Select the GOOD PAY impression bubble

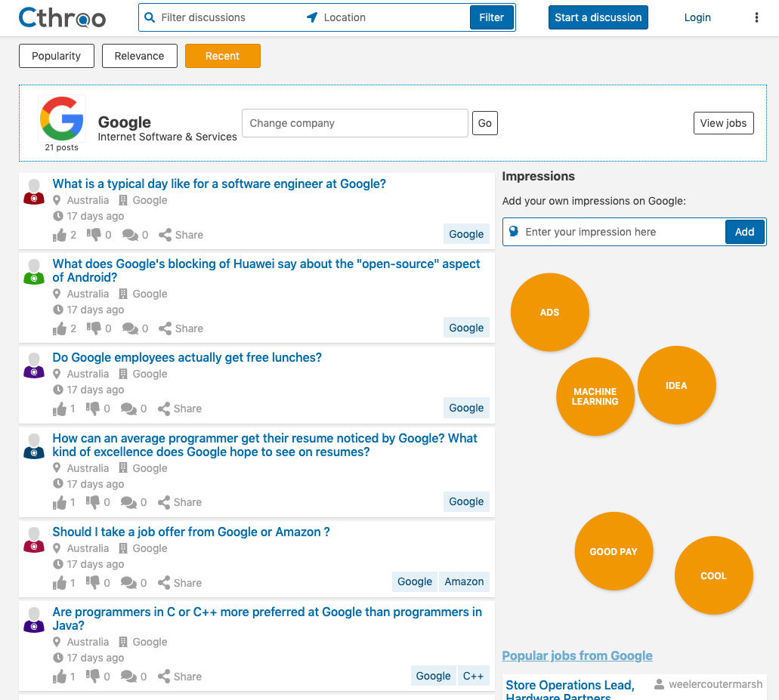(614, 551)
